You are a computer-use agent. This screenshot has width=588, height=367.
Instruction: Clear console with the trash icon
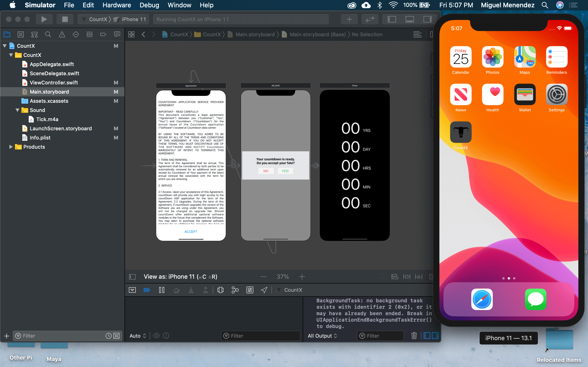point(414,336)
